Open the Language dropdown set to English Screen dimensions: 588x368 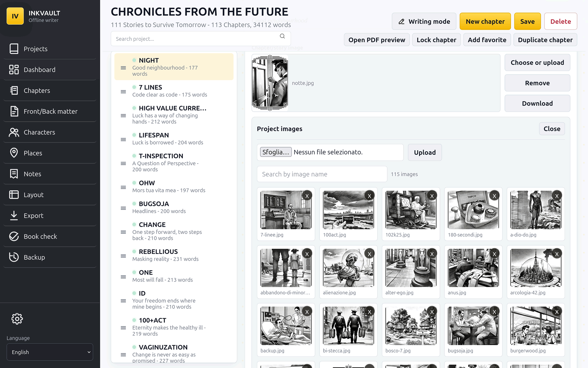[x=50, y=352]
